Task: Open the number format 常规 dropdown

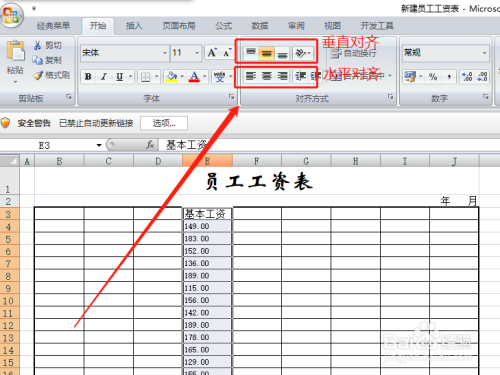Action: (x=484, y=53)
